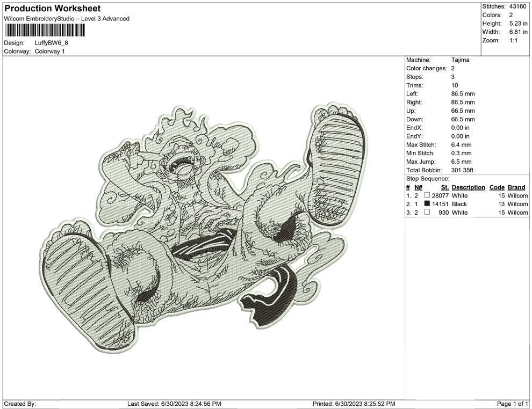Click the Created By label in footer
The image size is (532, 409).
tap(20, 404)
